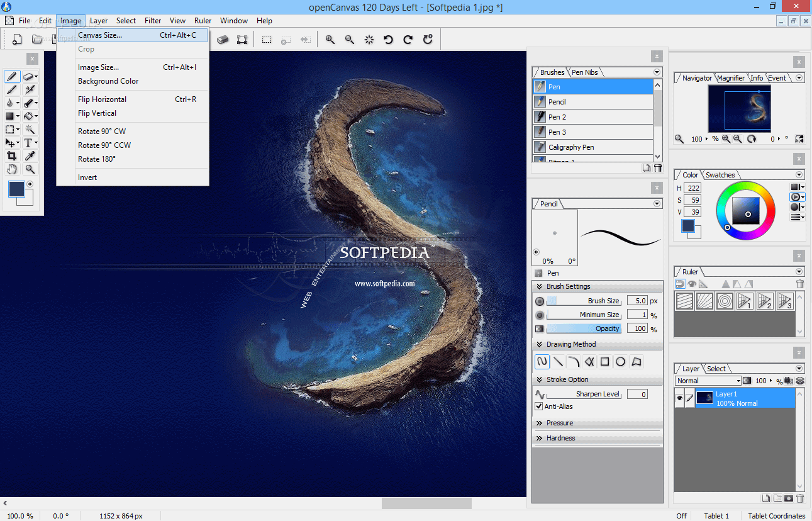Screen dimensions: 812x521
Task: Switch to the Pen Nibs tab
Action: point(584,72)
